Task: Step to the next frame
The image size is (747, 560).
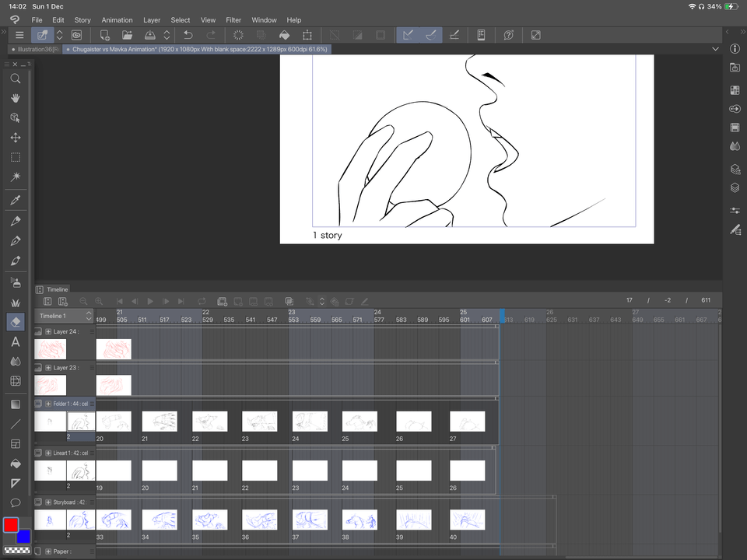Action: tap(166, 301)
